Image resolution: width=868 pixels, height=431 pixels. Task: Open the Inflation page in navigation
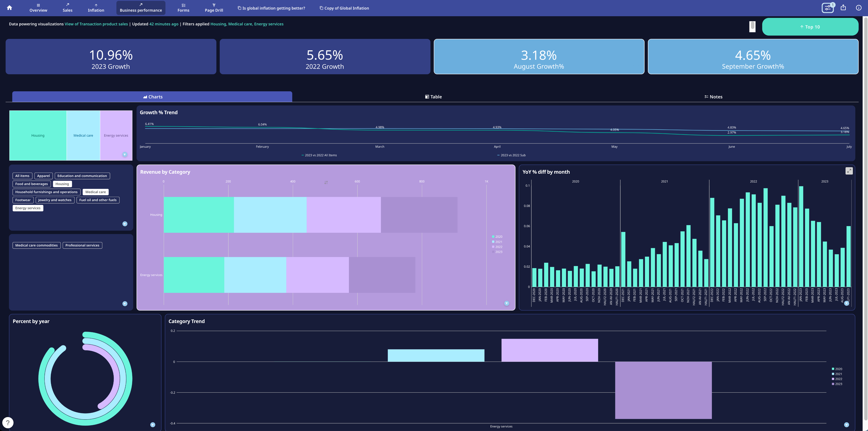(x=96, y=8)
